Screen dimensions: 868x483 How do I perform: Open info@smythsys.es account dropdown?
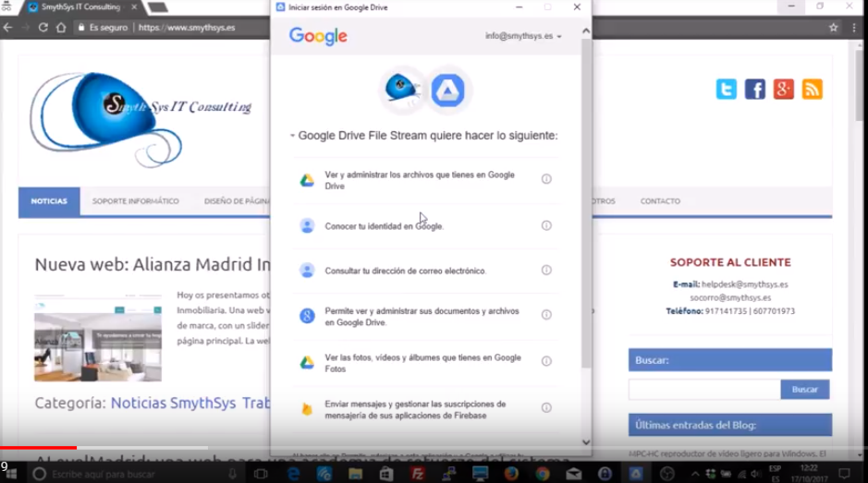523,36
